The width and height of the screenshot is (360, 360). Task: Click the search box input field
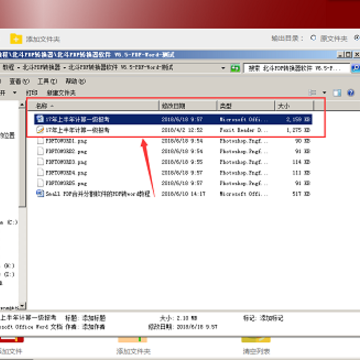pos(297,68)
